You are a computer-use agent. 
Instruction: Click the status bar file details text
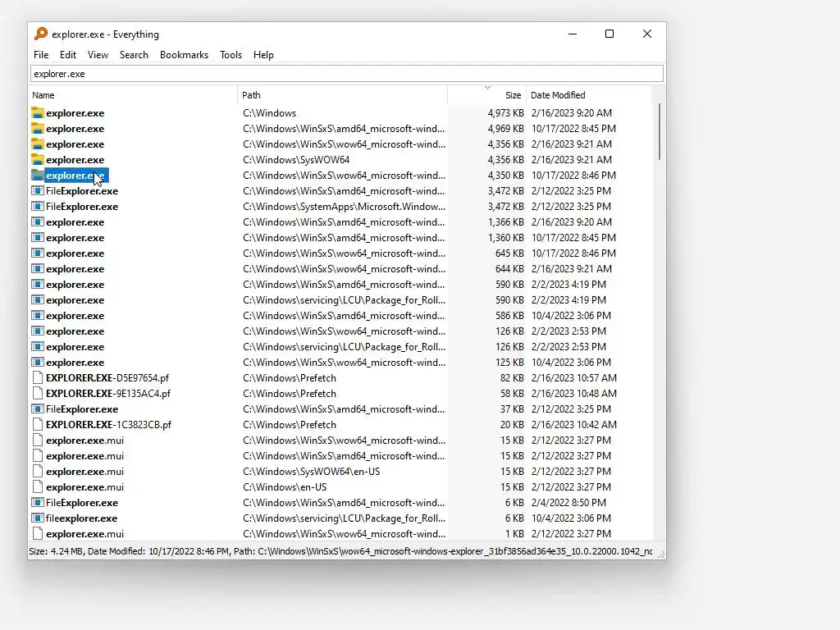340,551
